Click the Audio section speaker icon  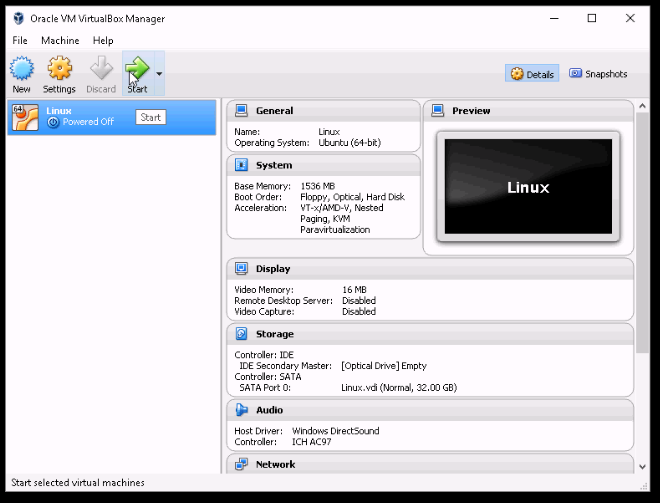click(241, 410)
